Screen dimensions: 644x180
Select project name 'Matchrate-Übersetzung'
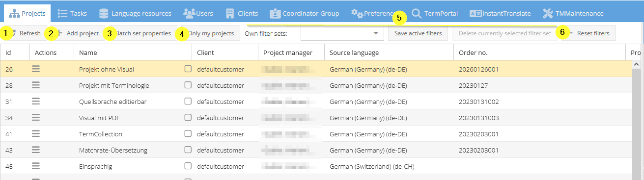pos(113,150)
